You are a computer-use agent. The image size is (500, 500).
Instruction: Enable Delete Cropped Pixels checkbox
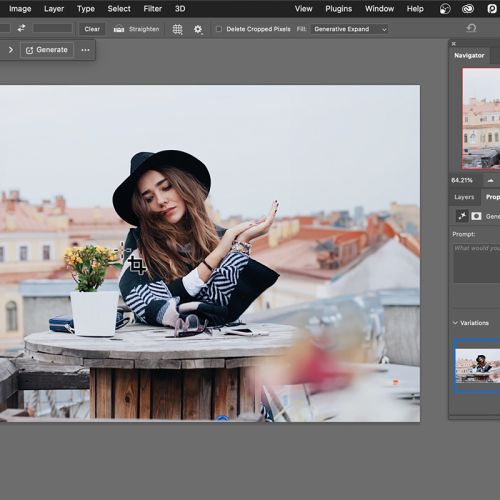coord(219,29)
